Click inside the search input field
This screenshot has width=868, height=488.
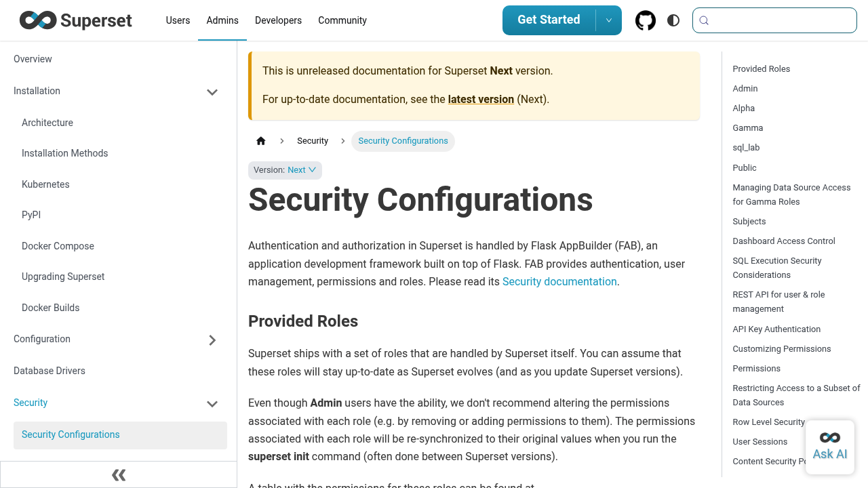point(774,20)
